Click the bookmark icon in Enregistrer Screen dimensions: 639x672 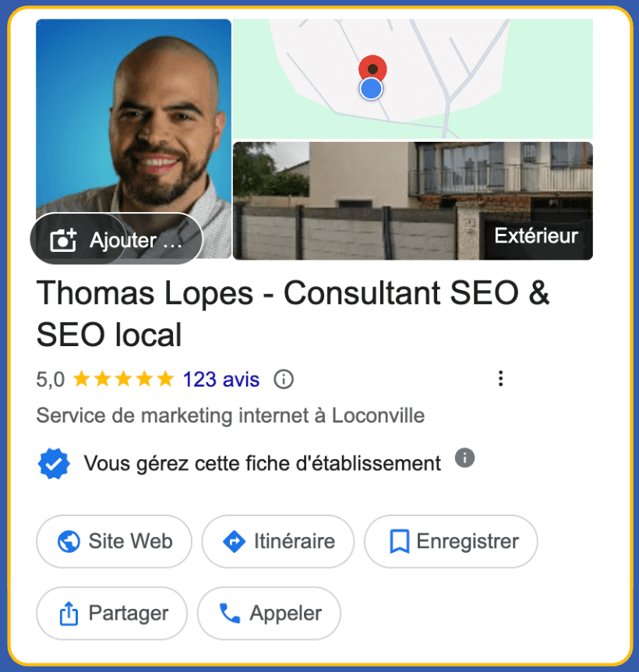tap(399, 541)
